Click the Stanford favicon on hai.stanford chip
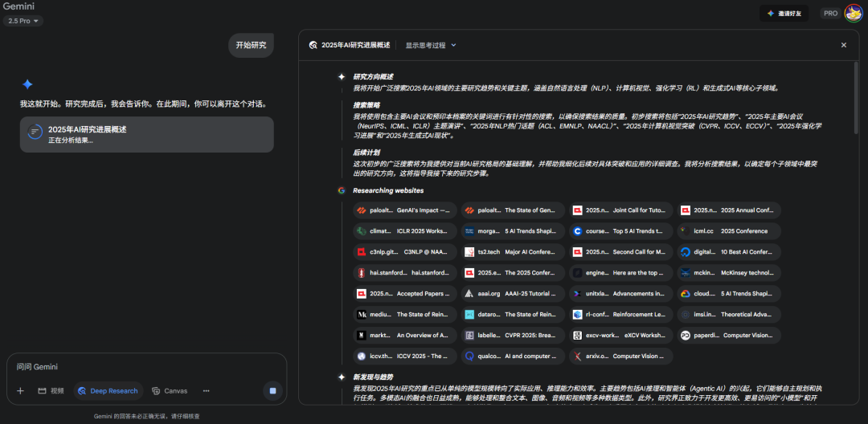868x424 pixels. [362, 272]
